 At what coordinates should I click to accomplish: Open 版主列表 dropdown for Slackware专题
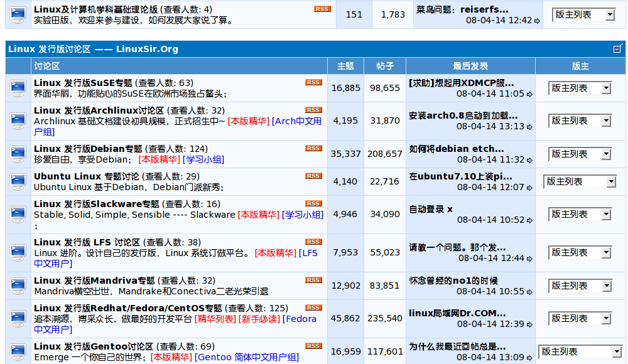(x=580, y=215)
